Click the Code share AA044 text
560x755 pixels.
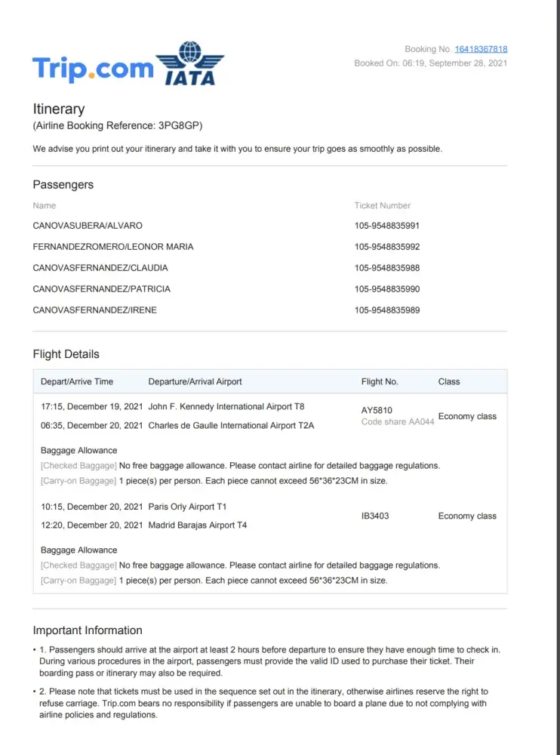pos(398,422)
